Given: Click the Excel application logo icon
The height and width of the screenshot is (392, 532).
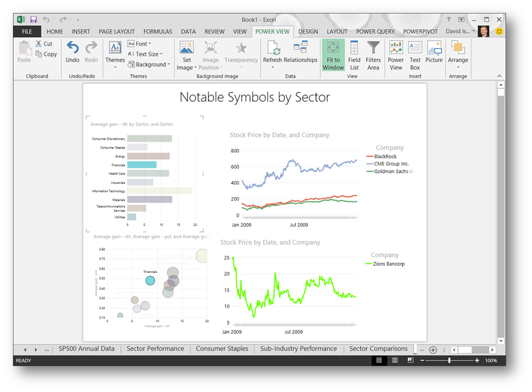Looking at the screenshot, I should click(x=21, y=19).
